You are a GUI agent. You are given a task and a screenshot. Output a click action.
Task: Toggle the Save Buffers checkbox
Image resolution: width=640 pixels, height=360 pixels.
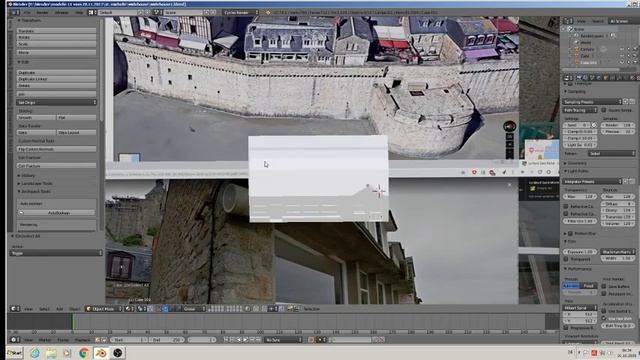(x=604, y=286)
